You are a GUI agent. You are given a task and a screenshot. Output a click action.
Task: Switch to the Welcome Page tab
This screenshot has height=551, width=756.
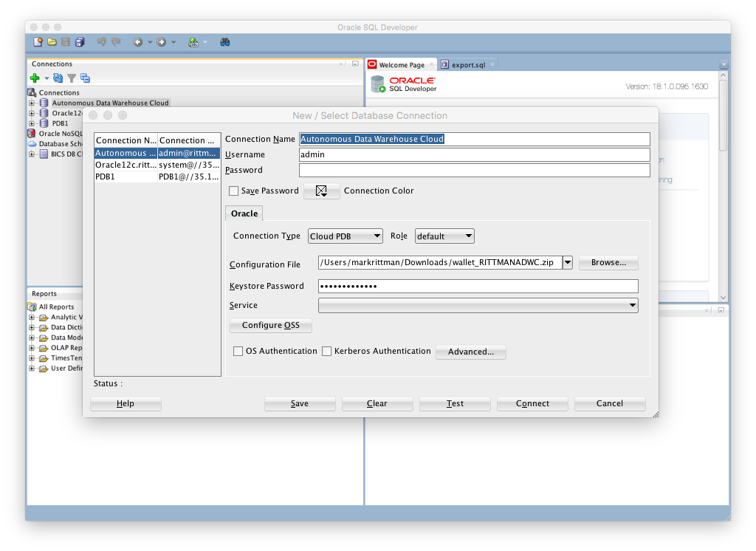pos(402,65)
